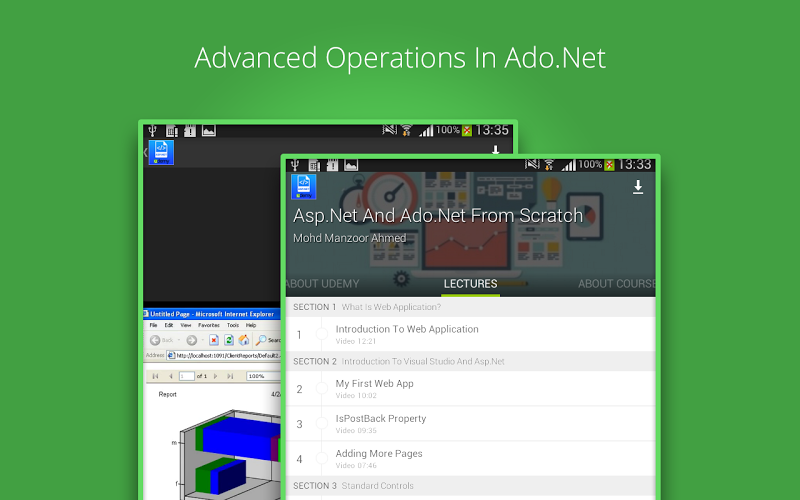Tap the SECTION 1 What Is Web Application? header

point(470,307)
